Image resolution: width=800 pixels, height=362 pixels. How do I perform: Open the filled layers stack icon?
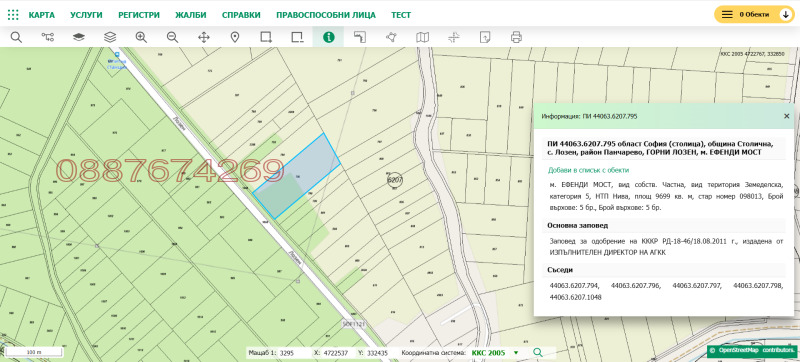click(78, 37)
